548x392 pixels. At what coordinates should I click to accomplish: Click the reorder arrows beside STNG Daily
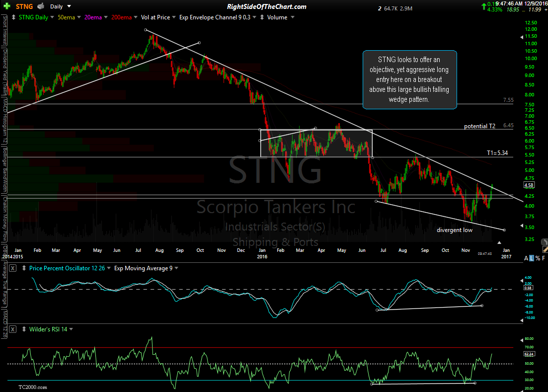click(x=13, y=17)
